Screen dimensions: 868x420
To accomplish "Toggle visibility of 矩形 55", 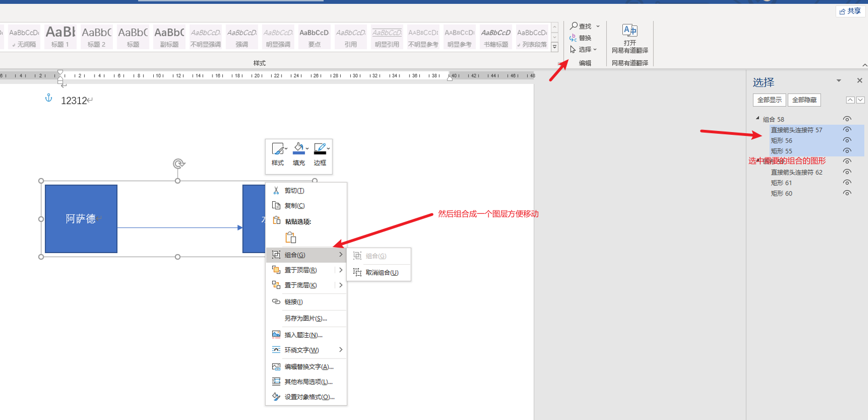I will (847, 151).
